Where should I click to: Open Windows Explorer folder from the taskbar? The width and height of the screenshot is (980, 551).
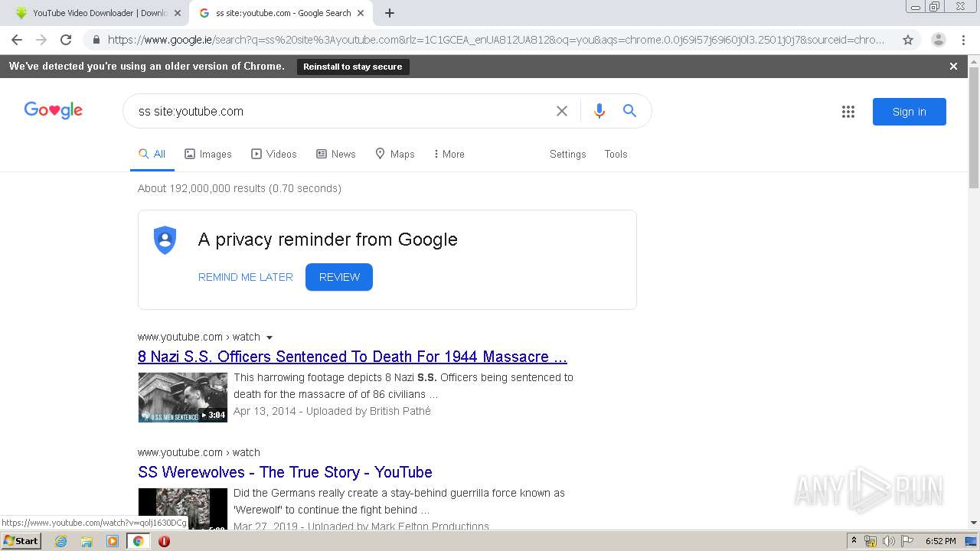(x=87, y=541)
